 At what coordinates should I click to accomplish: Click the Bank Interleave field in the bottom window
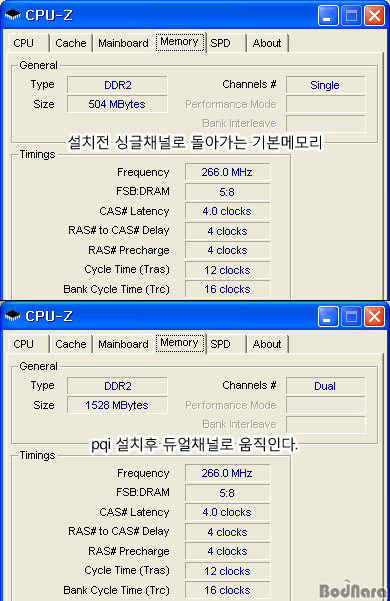tap(326, 424)
